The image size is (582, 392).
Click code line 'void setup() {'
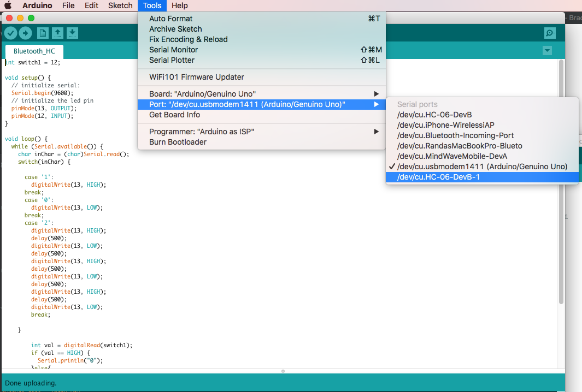pos(28,78)
